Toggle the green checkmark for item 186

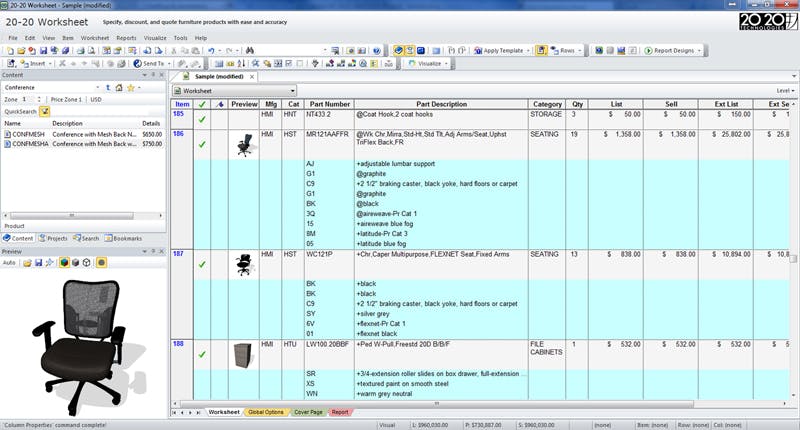(202, 145)
